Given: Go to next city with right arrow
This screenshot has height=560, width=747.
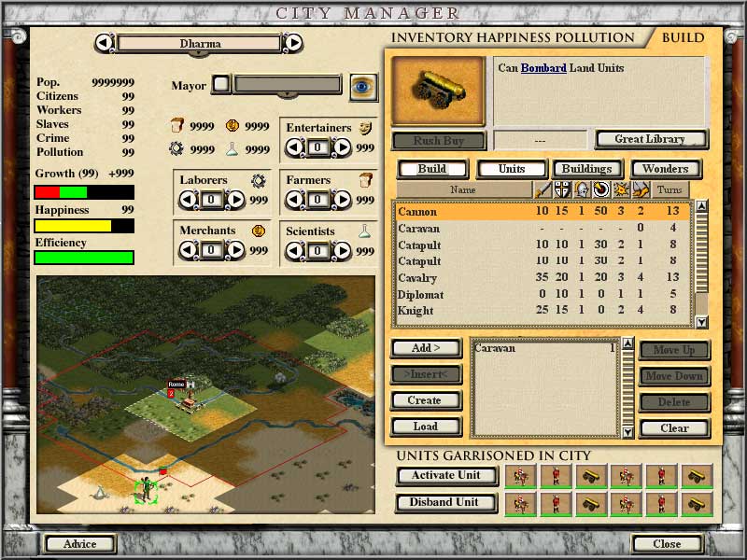Looking at the screenshot, I should point(292,43).
